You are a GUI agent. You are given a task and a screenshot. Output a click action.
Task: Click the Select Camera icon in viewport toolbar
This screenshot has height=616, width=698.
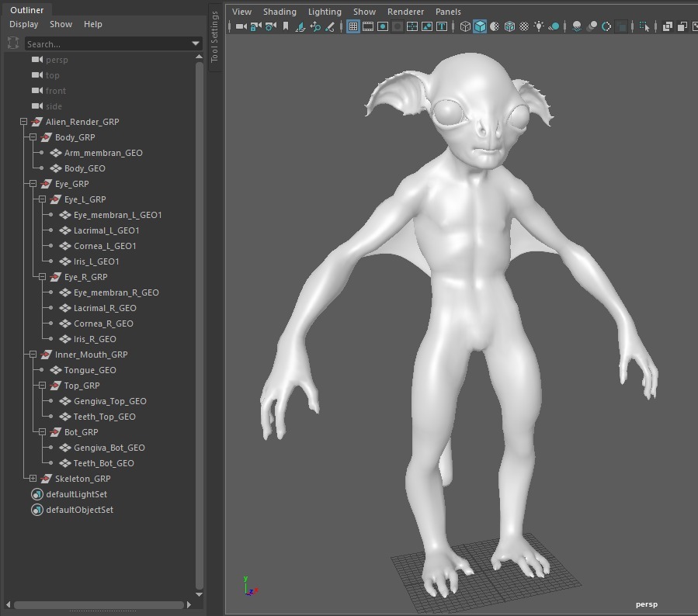[241, 26]
